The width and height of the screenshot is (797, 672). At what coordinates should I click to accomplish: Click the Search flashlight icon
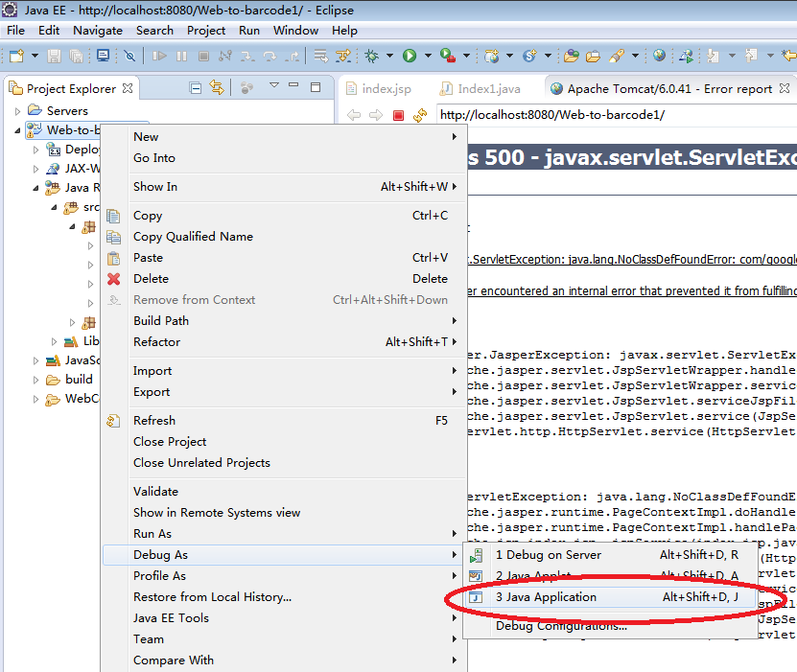[x=617, y=56]
